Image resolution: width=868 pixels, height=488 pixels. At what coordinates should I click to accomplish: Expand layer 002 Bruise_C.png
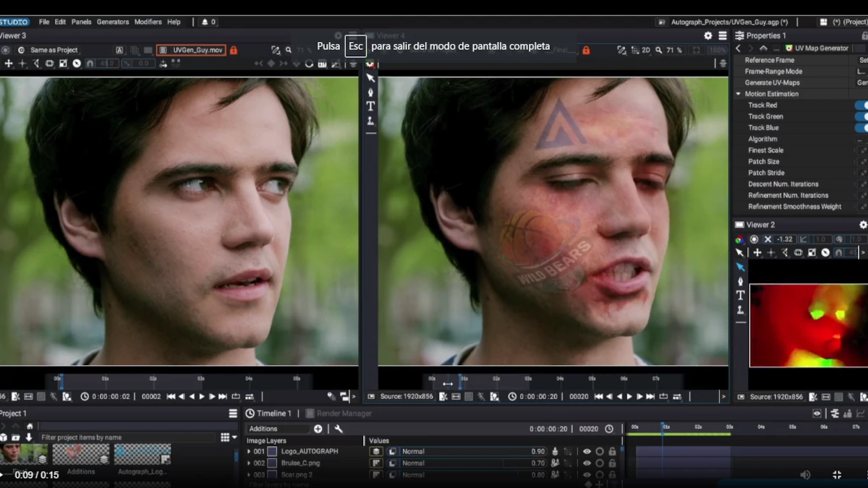[x=249, y=463]
